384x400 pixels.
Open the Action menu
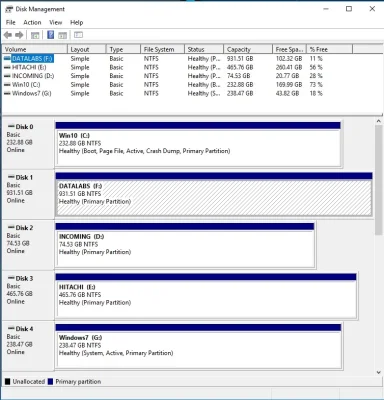click(32, 22)
